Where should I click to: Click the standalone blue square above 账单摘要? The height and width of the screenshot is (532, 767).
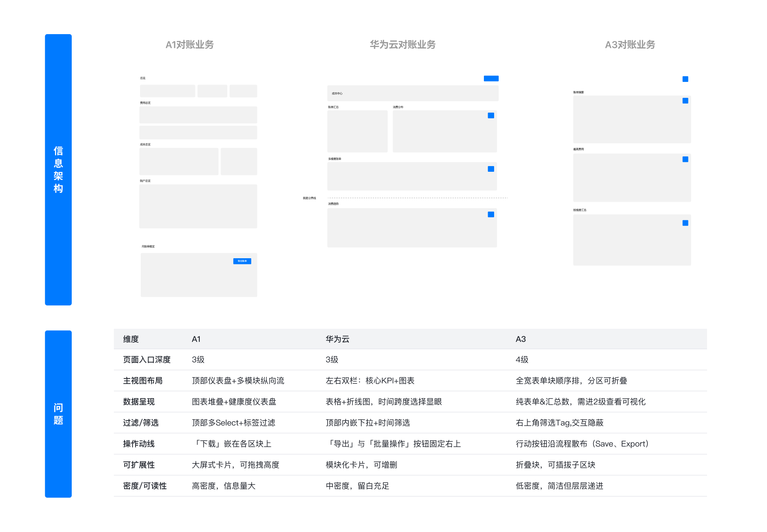click(x=685, y=79)
